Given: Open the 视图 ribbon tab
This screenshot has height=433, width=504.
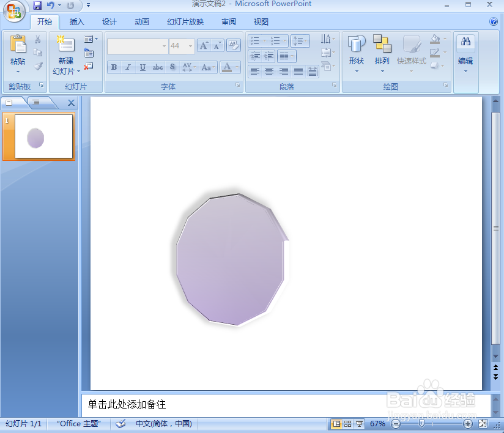Looking at the screenshot, I should (261, 22).
